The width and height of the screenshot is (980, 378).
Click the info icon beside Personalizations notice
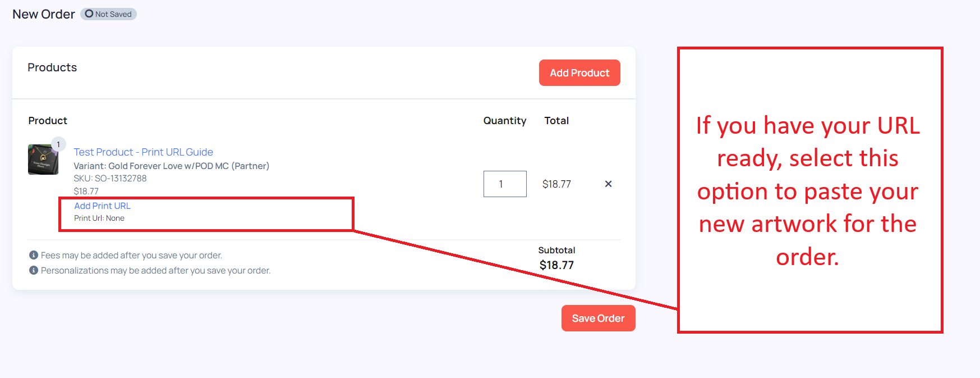[x=34, y=270]
